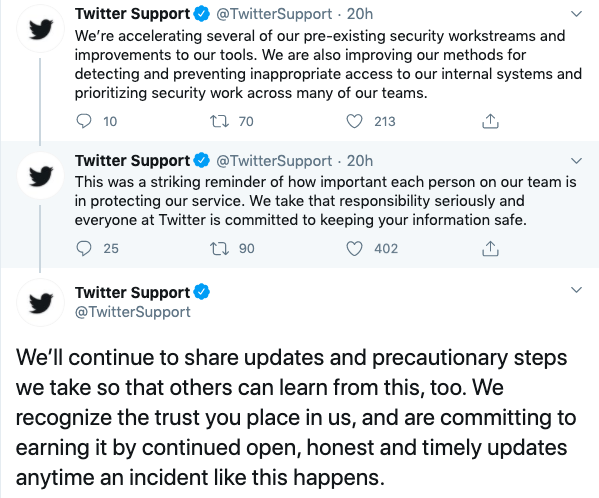This screenshot has width=599, height=498.
Task: Open the 20h timestamp on first tweet
Action: click(x=359, y=14)
